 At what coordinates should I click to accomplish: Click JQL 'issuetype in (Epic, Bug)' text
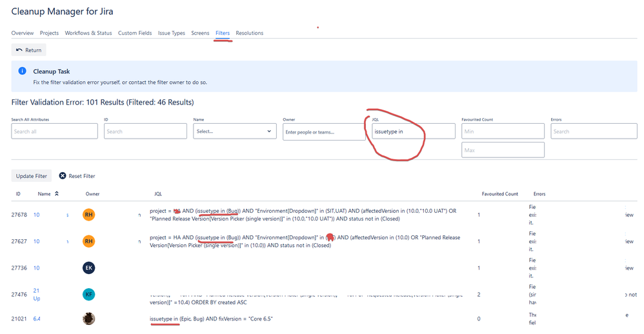(177, 319)
